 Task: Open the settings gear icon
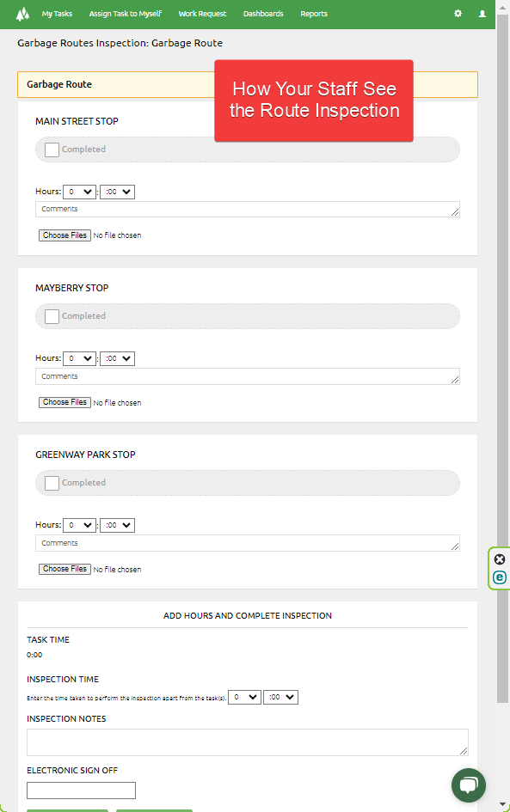[458, 14]
